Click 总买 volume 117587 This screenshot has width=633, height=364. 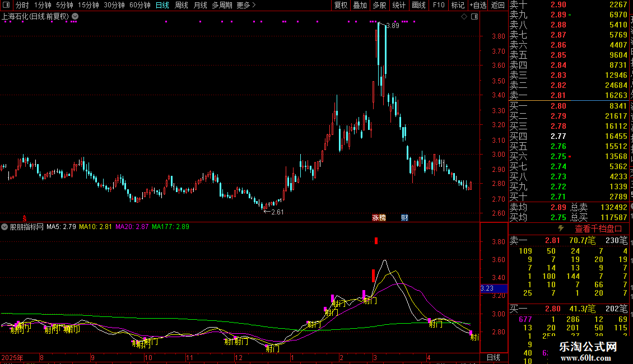click(x=613, y=217)
